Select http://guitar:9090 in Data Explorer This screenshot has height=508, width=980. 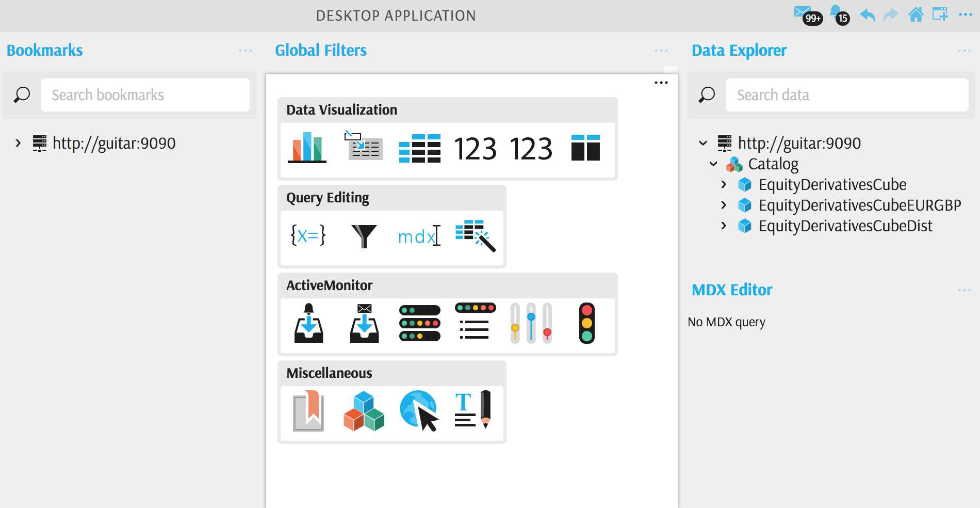[799, 143]
